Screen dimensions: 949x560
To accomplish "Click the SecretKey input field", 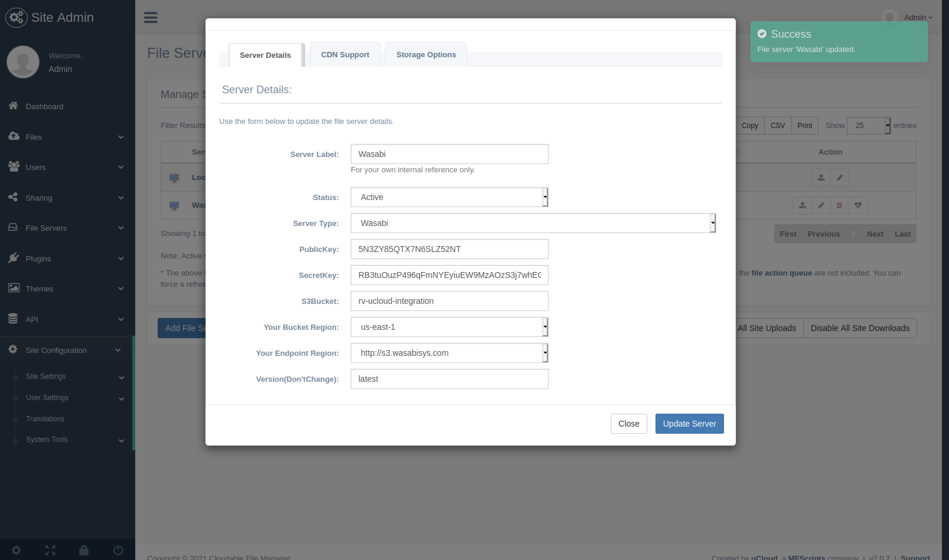I will [449, 275].
